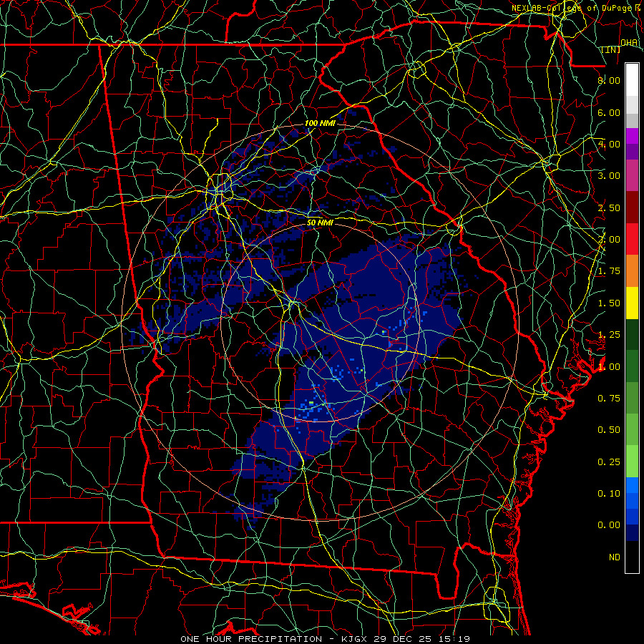Click the dark red legend swatch below 2.50
644x644 pixels.
[x=632, y=207]
